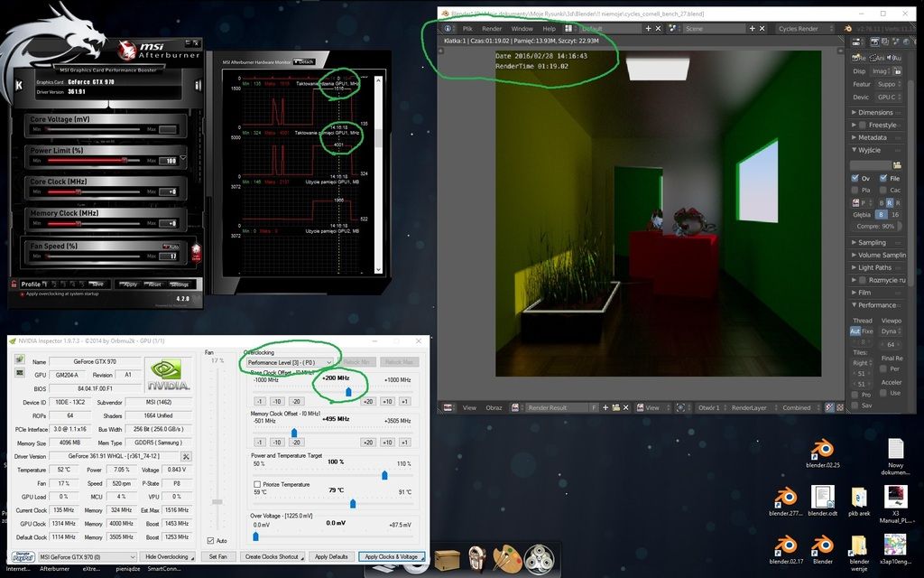The height and width of the screenshot is (578, 924).
Task: Click the Blender screen layout browse icon
Action: coord(568,28)
